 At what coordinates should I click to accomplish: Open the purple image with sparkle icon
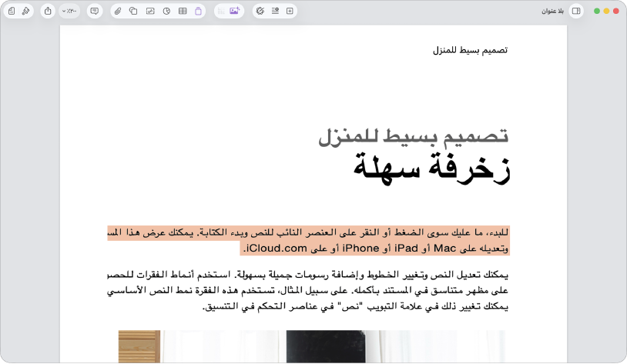[235, 11]
